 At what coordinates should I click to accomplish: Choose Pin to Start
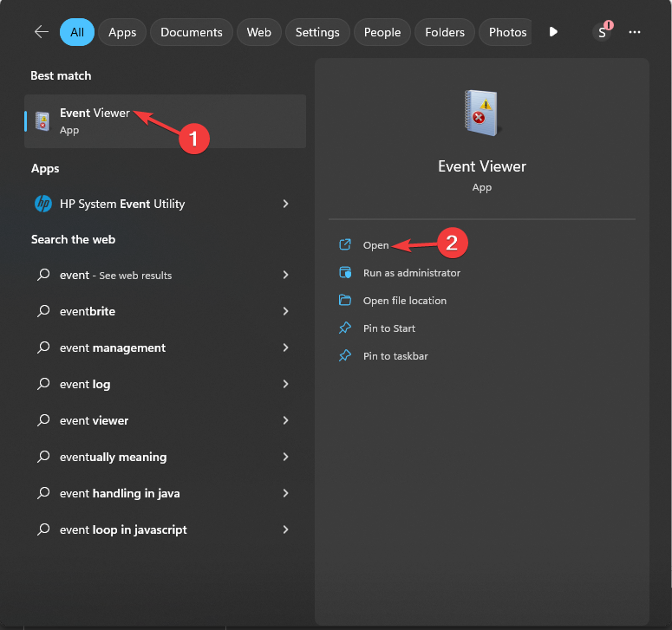point(389,328)
